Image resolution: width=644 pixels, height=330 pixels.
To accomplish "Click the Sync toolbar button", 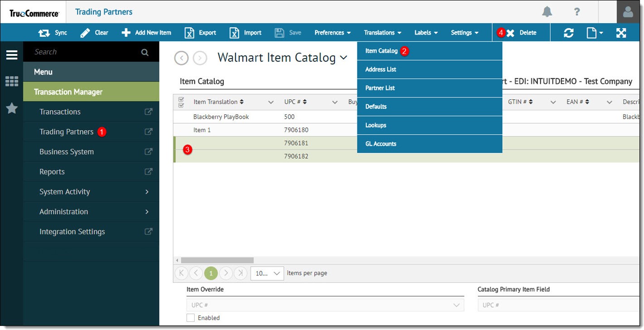I will click(x=53, y=33).
